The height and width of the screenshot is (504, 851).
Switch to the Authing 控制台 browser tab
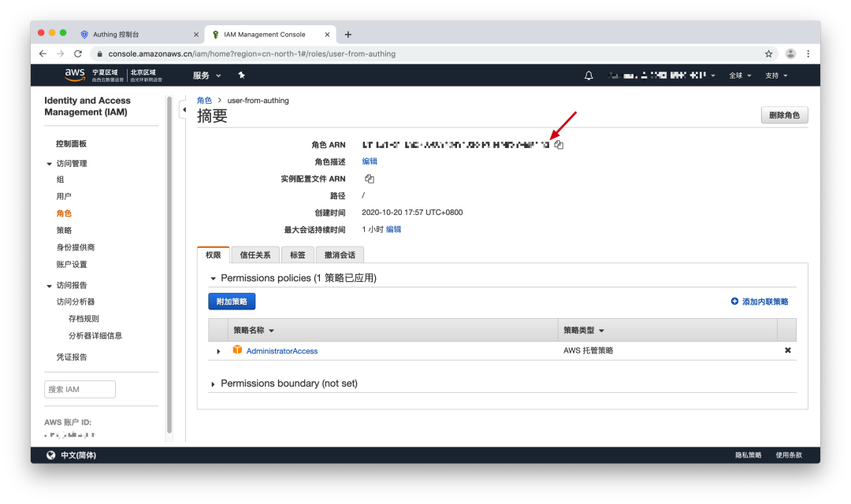click(139, 35)
